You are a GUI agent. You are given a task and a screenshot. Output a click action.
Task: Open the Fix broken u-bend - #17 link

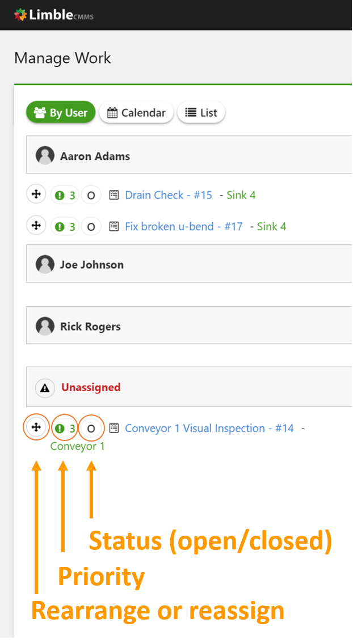[184, 226]
